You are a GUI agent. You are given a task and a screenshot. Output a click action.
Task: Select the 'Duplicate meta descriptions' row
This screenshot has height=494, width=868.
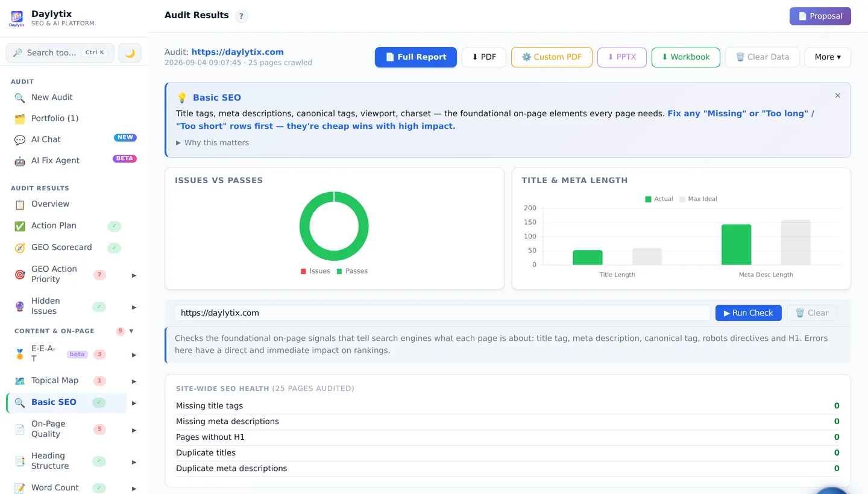point(508,469)
